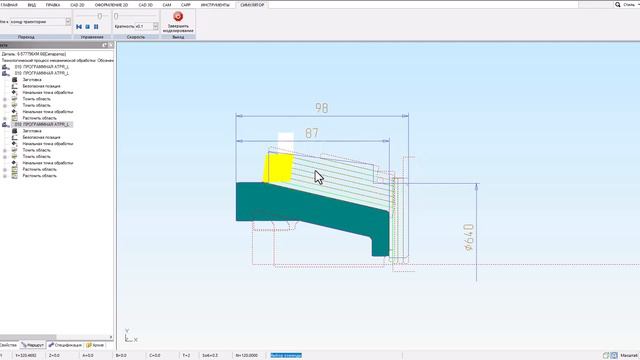Click the tree panel horizontal scrollbar thumb
Image resolution: width=640 pixels, height=360 pixels.
28,337
